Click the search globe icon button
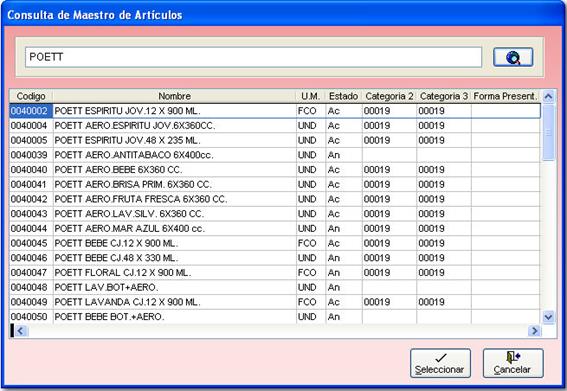The image size is (567, 391). tap(513, 57)
